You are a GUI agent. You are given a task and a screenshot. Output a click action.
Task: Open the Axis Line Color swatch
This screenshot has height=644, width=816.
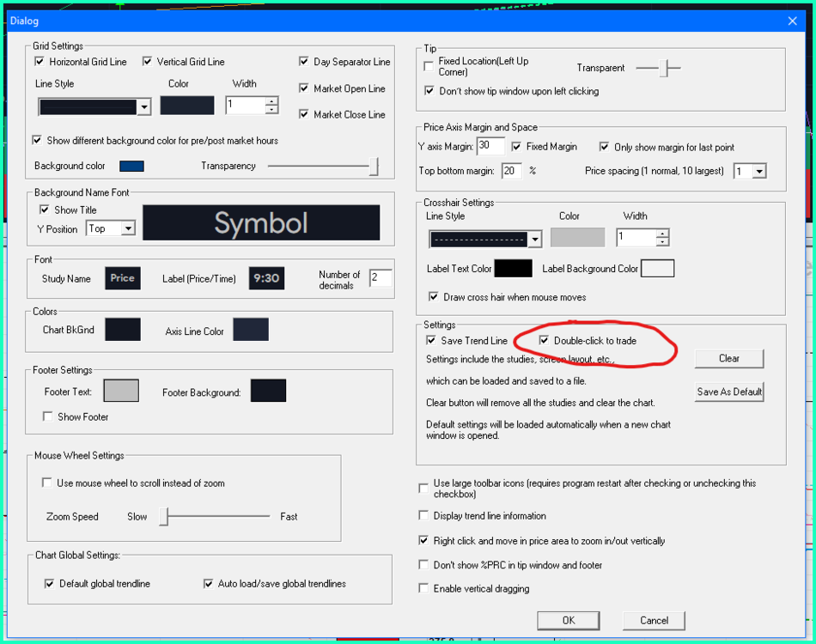pos(251,330)
